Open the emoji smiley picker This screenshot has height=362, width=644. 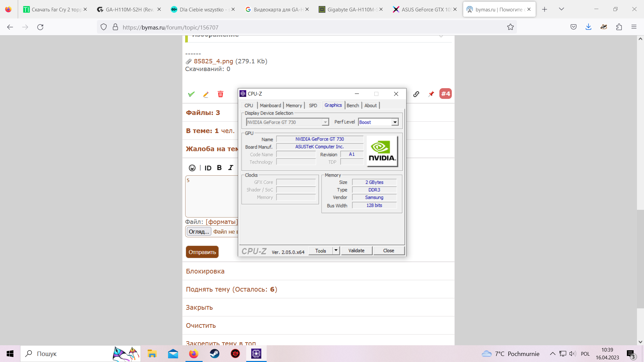[x=192, y=168]
